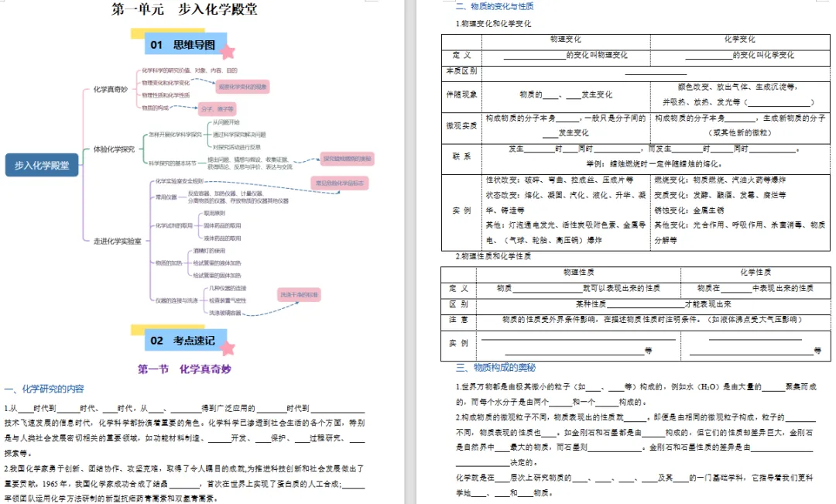Click the '化学真奇妙' mind map branch

coord(111,89)
